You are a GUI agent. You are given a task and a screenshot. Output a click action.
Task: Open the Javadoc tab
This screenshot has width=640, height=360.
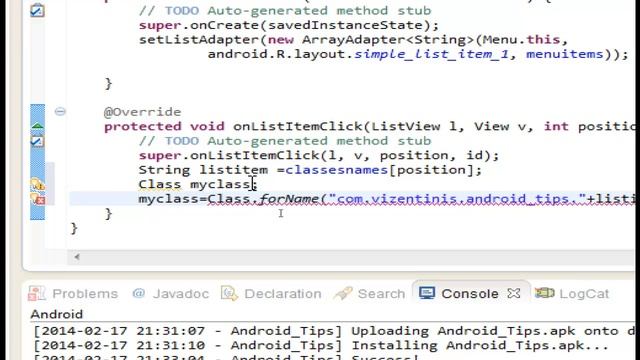pos(171,293)
